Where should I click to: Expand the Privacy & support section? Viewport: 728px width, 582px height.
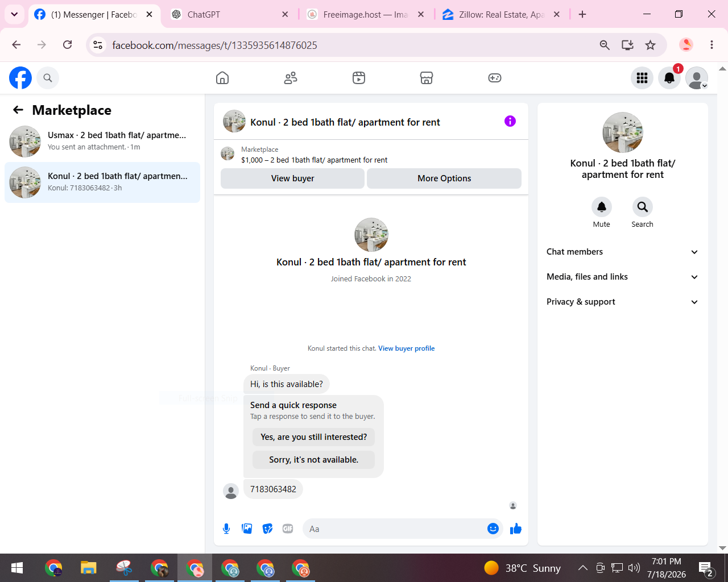pyautogui.click(x=623, y=302)
